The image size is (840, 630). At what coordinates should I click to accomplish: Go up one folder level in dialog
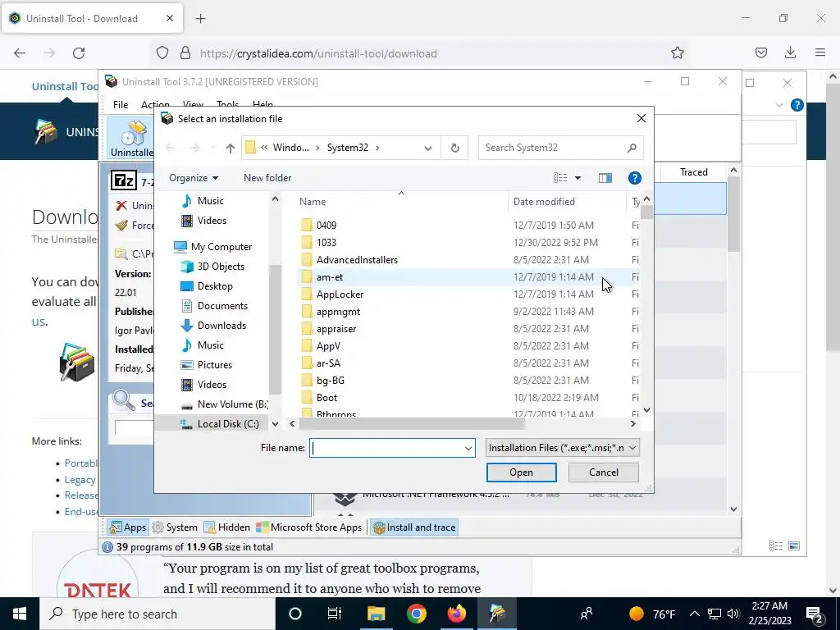click(x=231, y=148)
